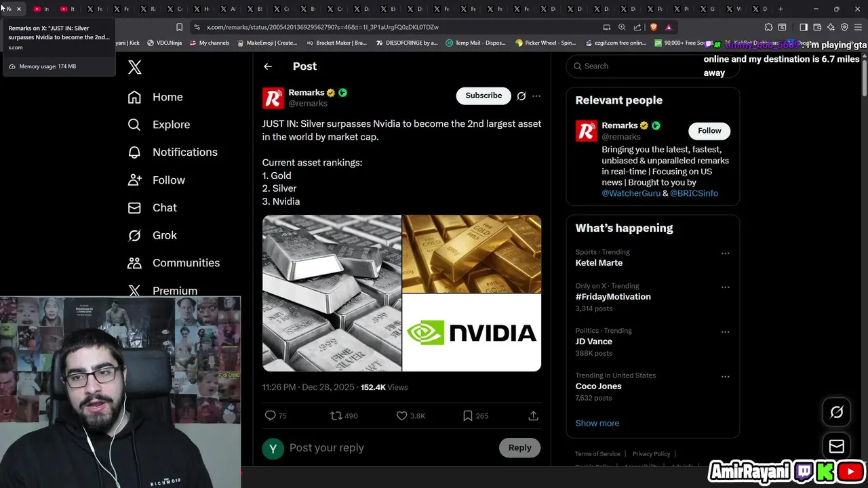Click the Reply button

click(520, 447)
